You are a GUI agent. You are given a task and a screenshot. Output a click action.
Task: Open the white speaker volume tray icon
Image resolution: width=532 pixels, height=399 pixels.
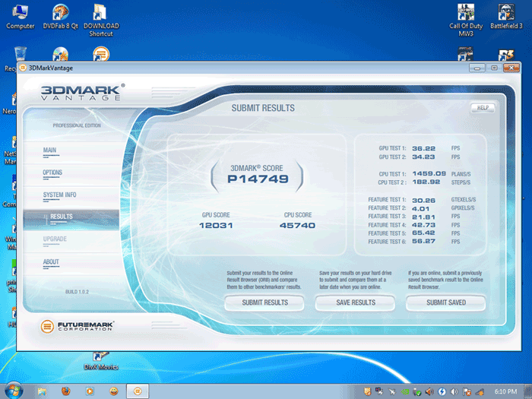[x=454, y=392]
